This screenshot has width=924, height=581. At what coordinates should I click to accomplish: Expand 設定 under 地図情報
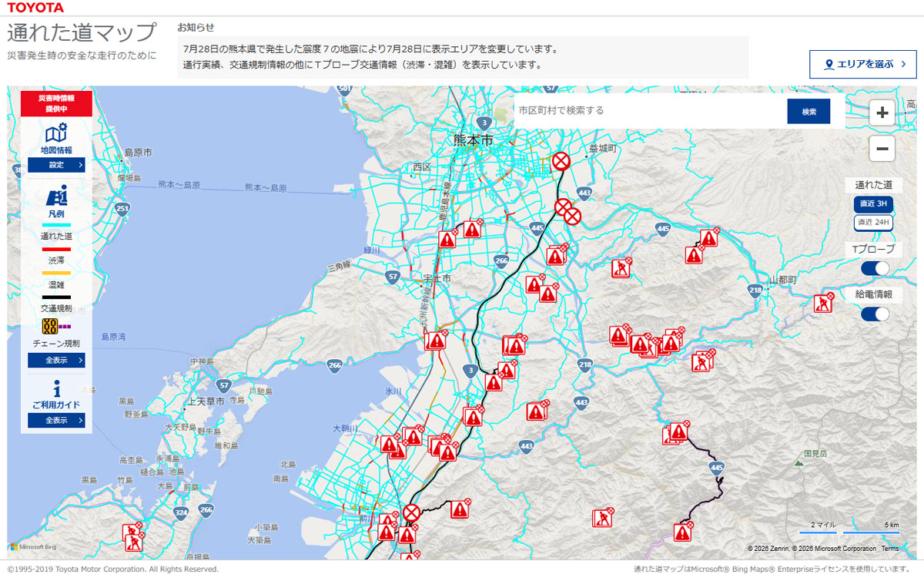click(x=56, y=165)
